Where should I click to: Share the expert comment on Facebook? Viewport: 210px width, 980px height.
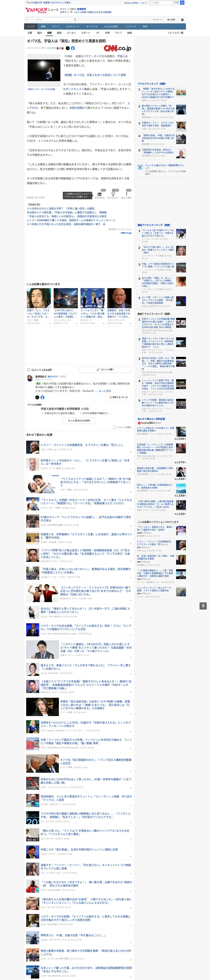coord(42,397)
